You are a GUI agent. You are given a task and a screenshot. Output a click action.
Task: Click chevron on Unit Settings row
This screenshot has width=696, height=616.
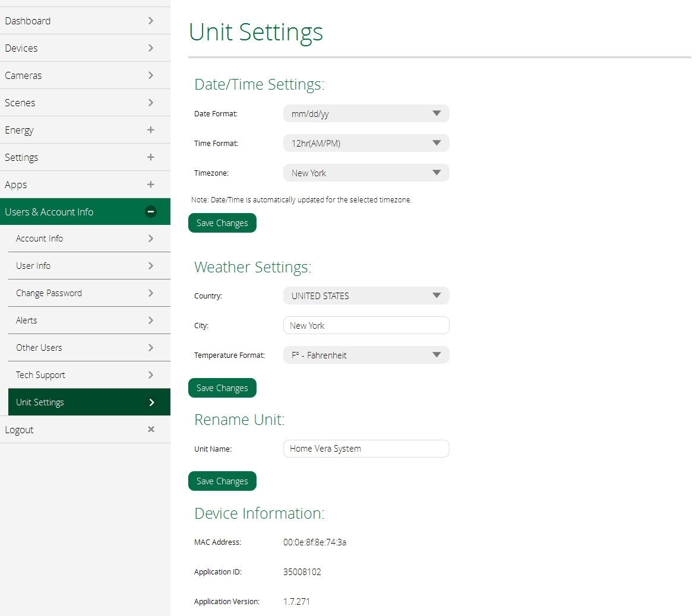click(x=151, y=402)
